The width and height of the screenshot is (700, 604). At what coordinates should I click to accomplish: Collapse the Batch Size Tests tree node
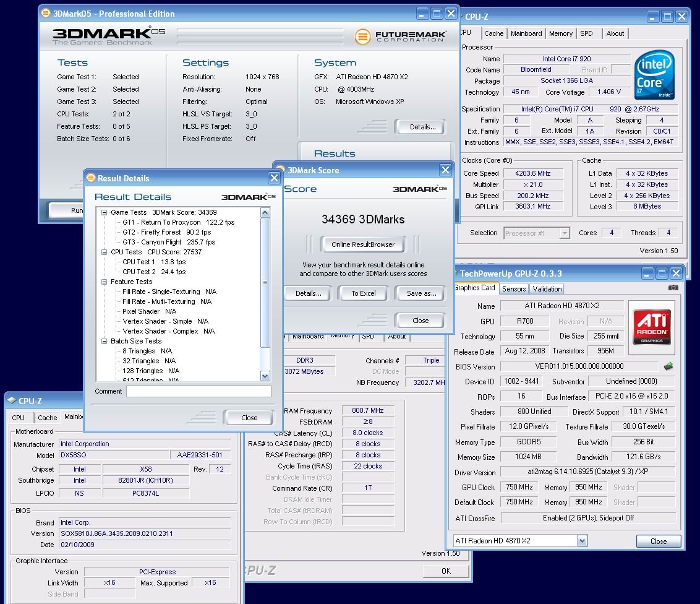104,342
